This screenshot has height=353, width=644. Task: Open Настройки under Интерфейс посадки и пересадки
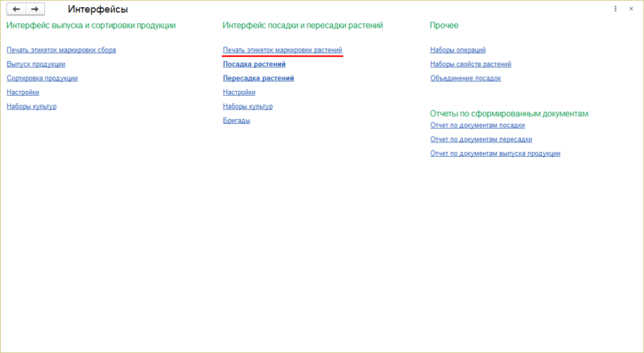click(239, 92)
